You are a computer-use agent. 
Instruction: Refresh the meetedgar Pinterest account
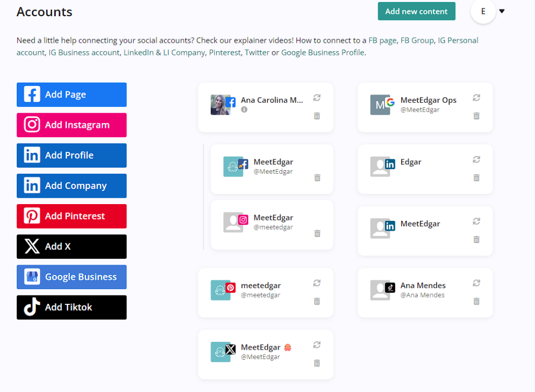click(317, 283)
